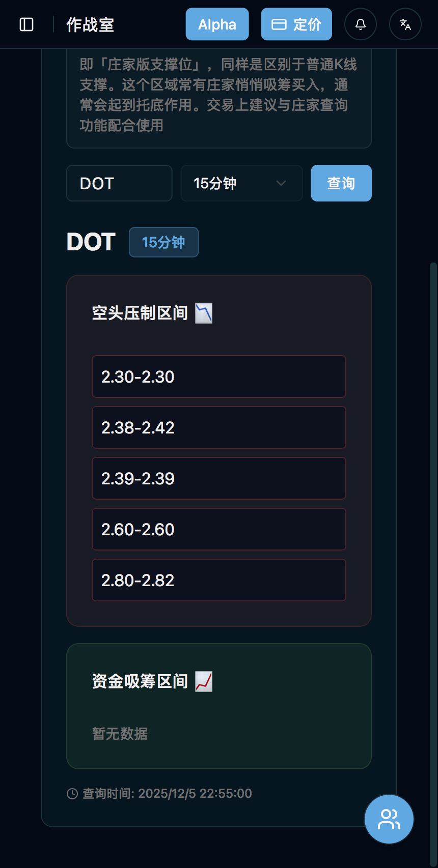Toggle the sidebar panel icon
This screenshot has height=868, width=438.
pos(26,24)
